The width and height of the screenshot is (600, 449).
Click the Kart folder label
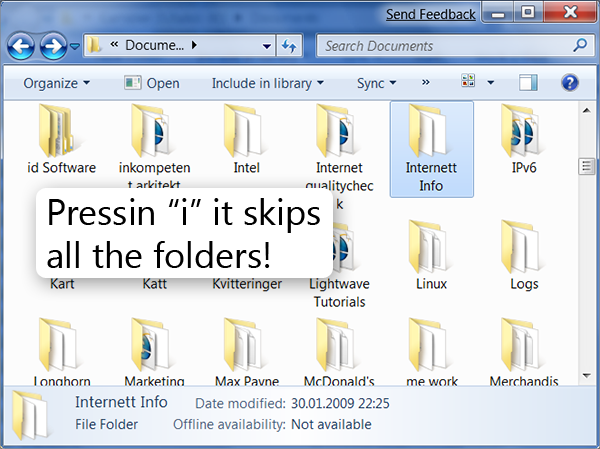pyautogui.click(x=62, y=284)
